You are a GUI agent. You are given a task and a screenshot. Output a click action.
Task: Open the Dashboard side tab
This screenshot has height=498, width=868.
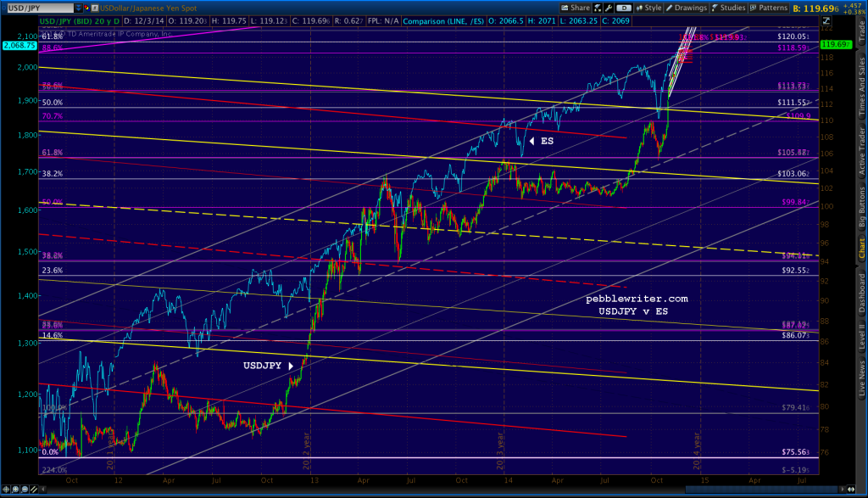862,294
